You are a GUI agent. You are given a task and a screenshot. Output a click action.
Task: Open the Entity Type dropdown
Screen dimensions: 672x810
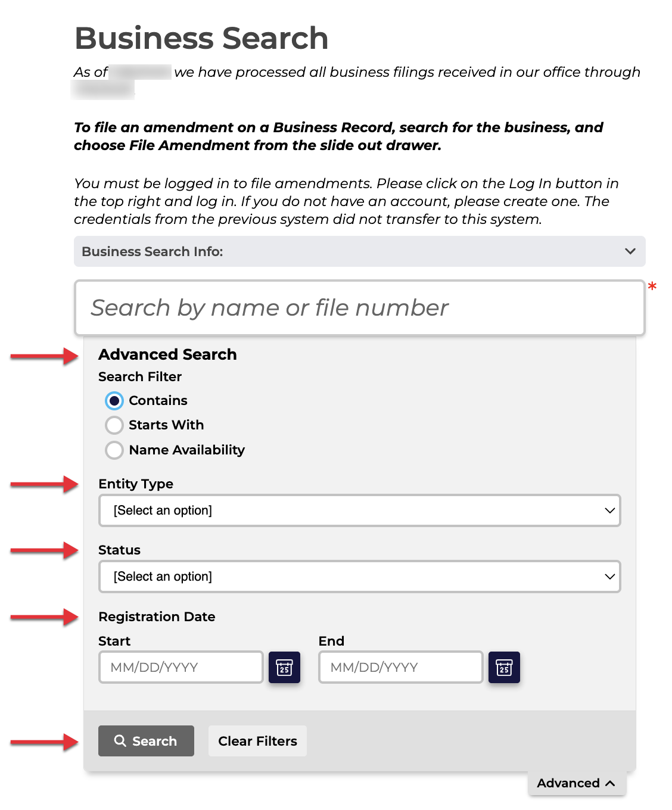359,510
